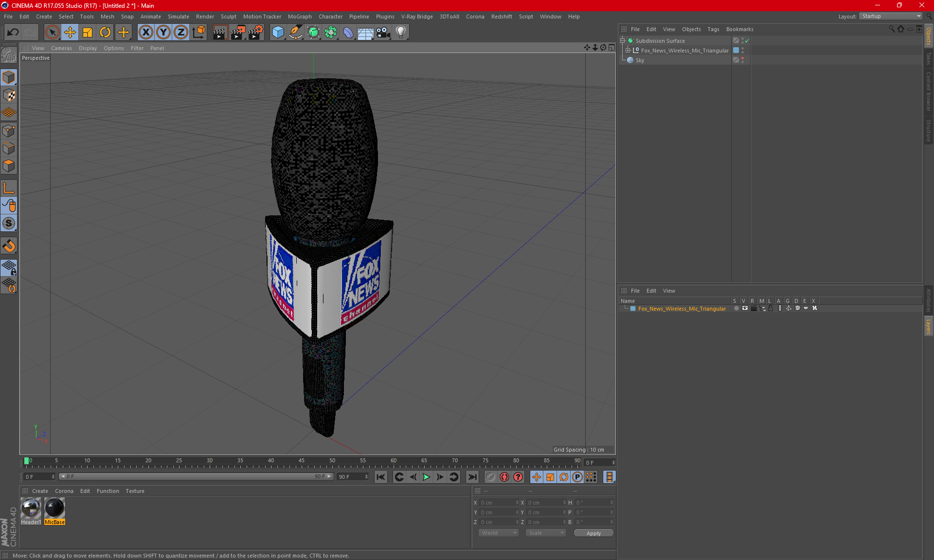Open Object Manager Tags menu
This screenshot has width=934, height=560.
coord(713,29)
